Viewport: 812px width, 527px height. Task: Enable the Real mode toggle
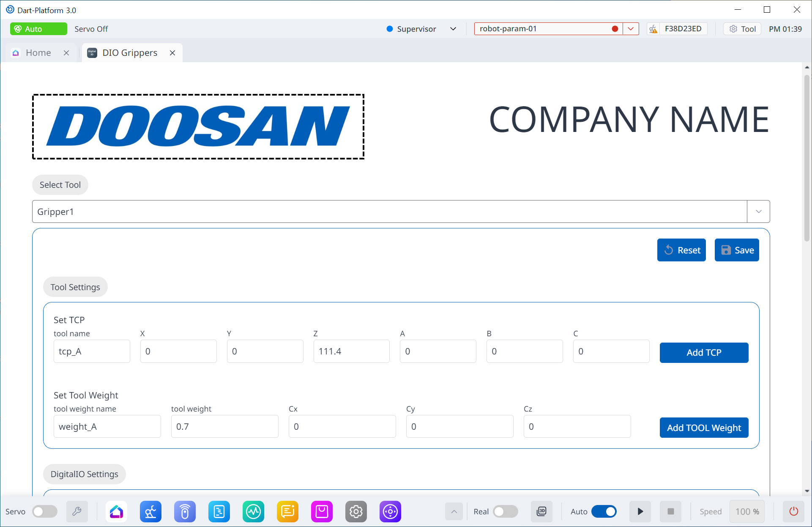tap(505, 512)
